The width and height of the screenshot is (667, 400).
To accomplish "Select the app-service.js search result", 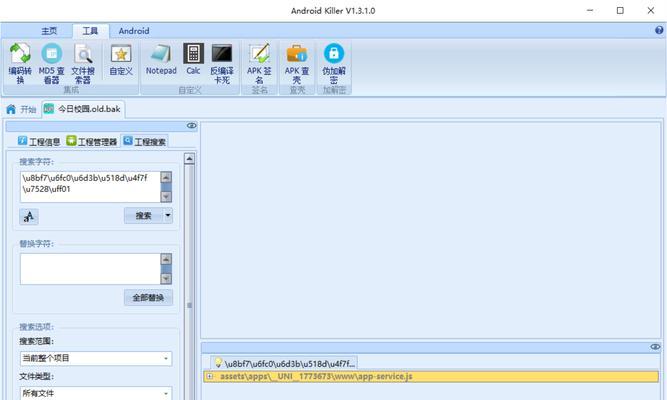I will coord(431,376).
